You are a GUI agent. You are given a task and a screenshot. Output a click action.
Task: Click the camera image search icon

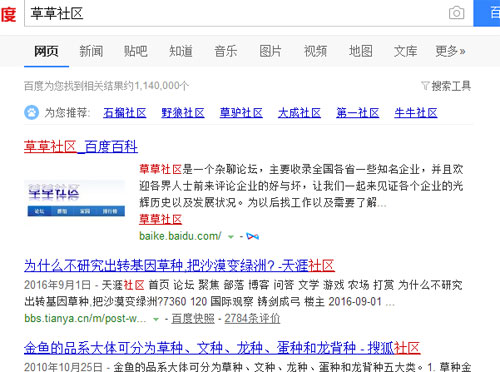[456, 13]
